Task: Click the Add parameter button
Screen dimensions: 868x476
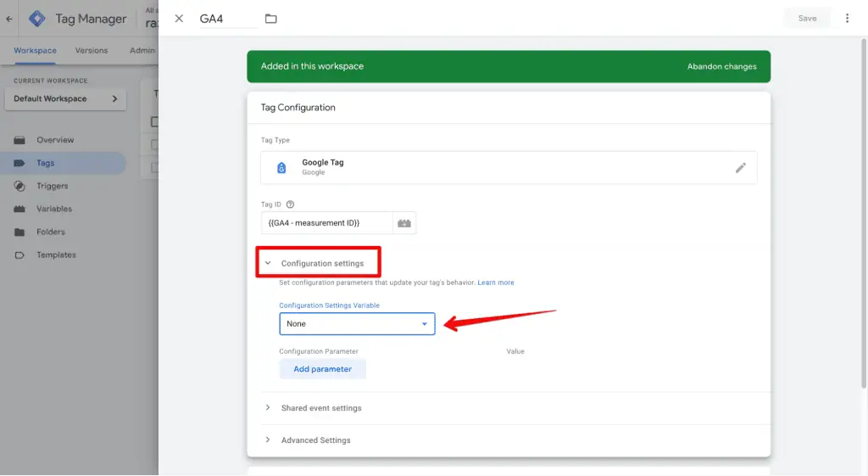Action: tap(322, 369)
